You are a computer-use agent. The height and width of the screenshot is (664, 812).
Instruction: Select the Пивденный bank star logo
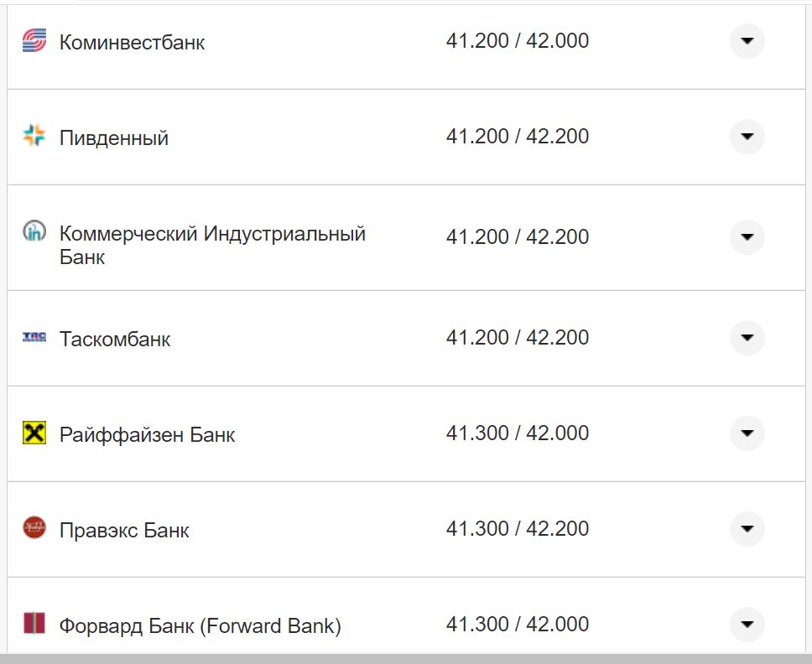click(34, 136)
